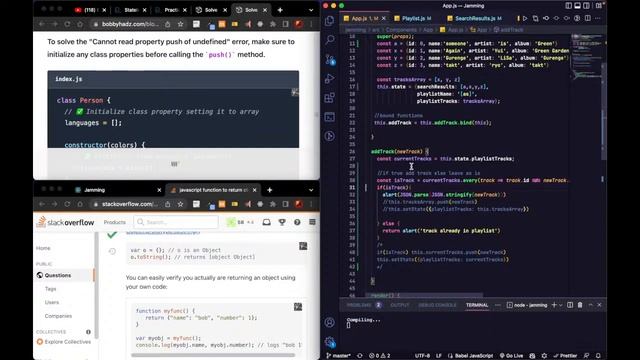Switch to PROBLEMS panel tab
The width and height of the screenshot is (640, 360).
tap(364, 305)
